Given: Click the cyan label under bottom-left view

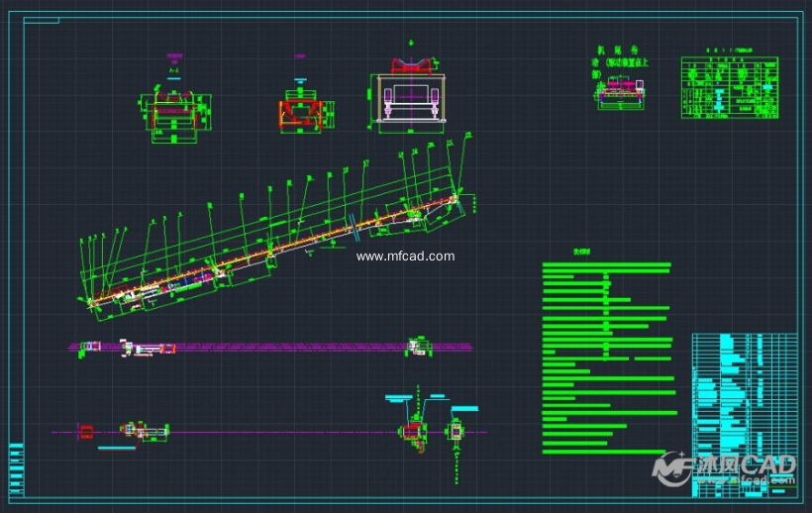Looking at the screenshot, I should (x=117, y=449).
